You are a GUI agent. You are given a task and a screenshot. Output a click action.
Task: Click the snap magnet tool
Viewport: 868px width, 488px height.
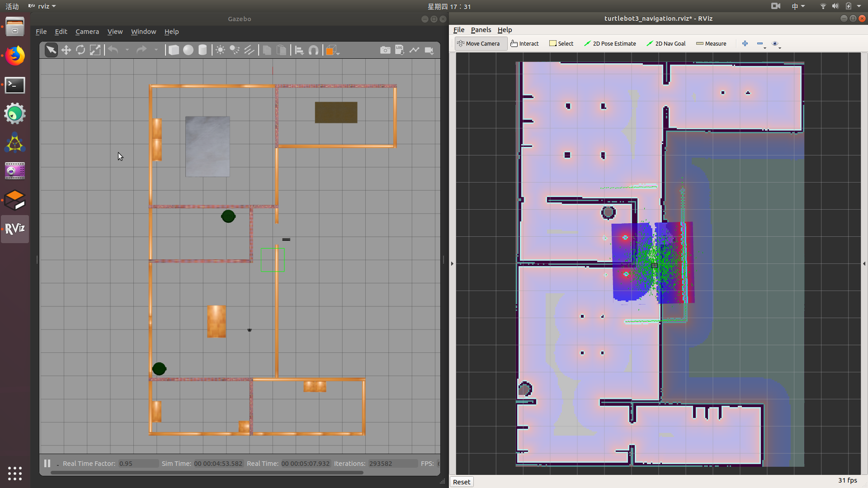pos(313,50)
